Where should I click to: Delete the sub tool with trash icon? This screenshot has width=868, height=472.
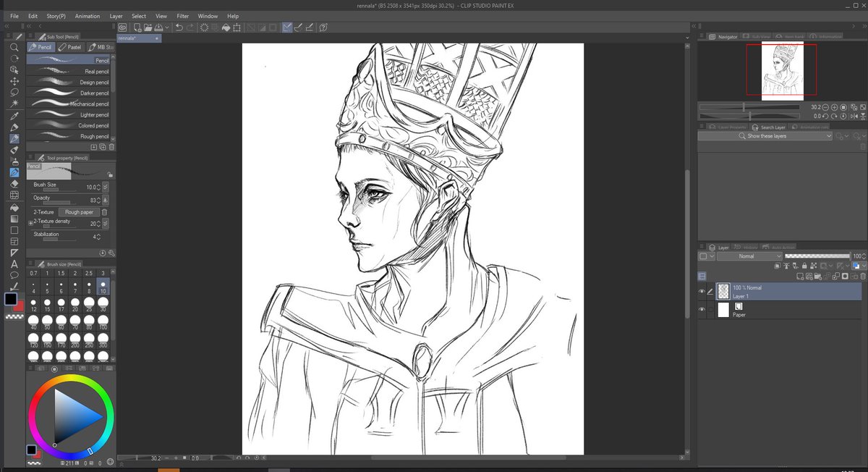tap(112, 146)
